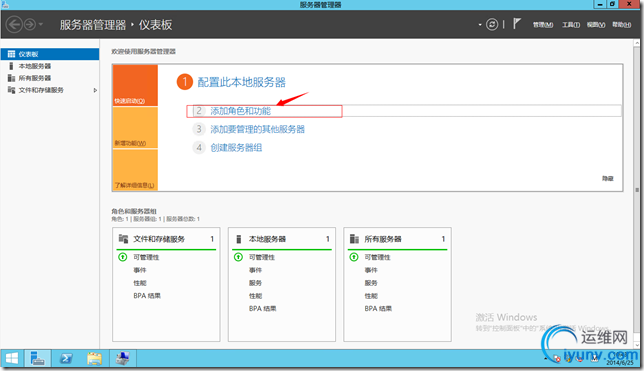
Task: Select the 新增功能(W) tile
Action: click(x=135, y=127)
